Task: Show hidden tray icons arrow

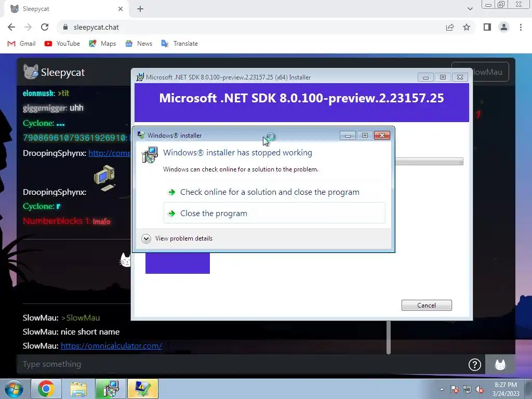Action: [x=442, y=389]
